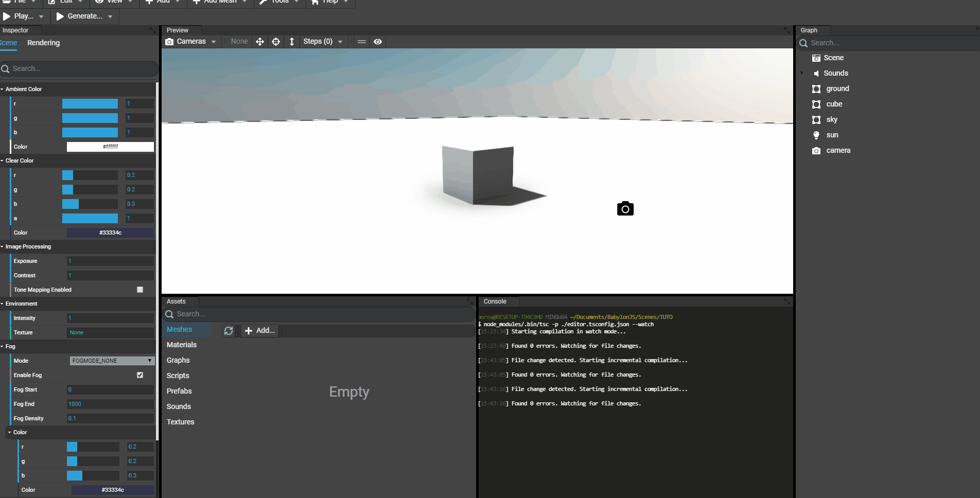
Task: Select the Textures asset category
Action: point(181,422)
